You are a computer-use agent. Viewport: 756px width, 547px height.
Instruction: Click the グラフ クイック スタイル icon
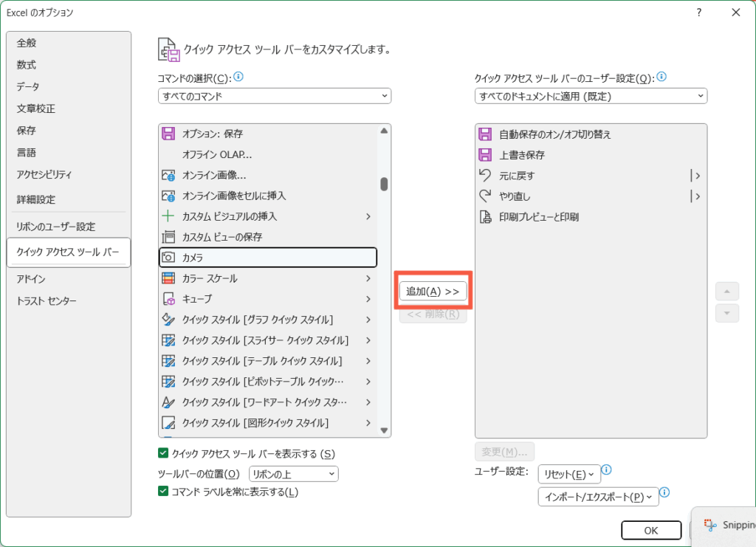click(x=168, y=320)
